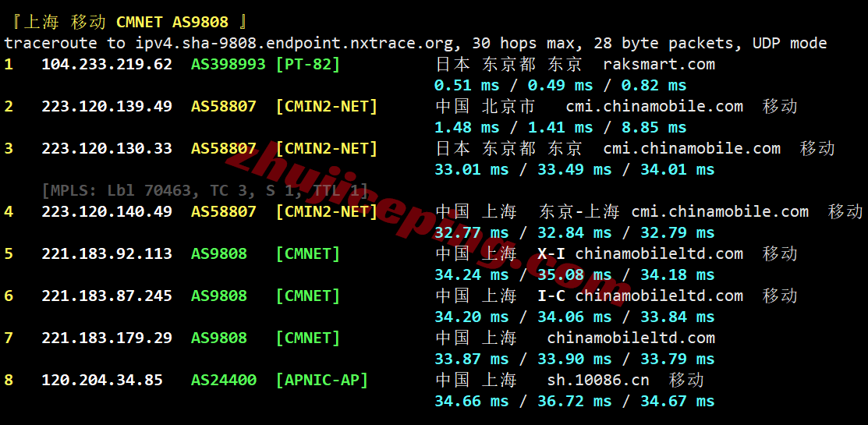
Task: Select the [APNIC-AP] network label
Action: coord(321,380)
